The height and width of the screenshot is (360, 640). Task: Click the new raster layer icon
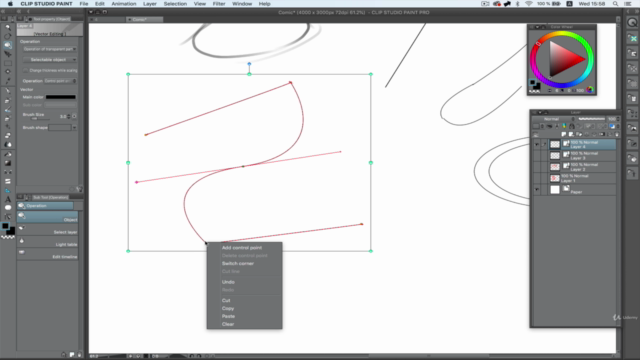click(x=564, y=134)
